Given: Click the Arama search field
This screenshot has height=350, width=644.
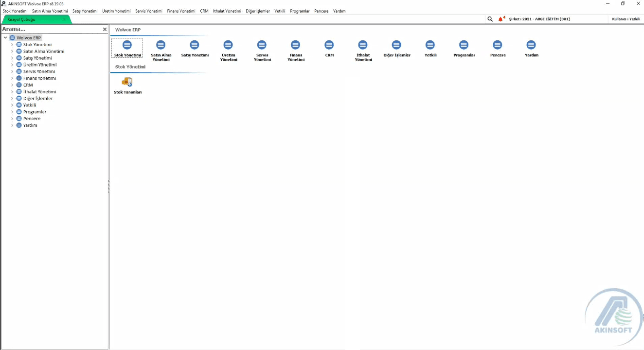Looking at the screenshot, I should click(51, 29).
